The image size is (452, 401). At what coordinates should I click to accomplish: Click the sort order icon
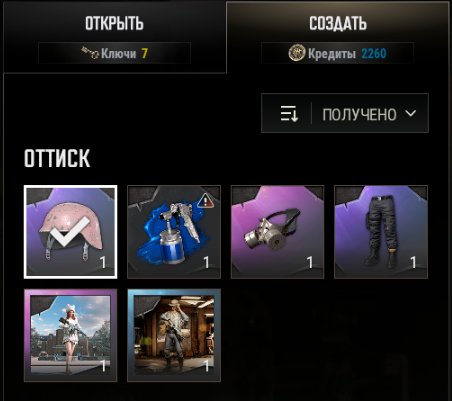click(x=289, y=113)
